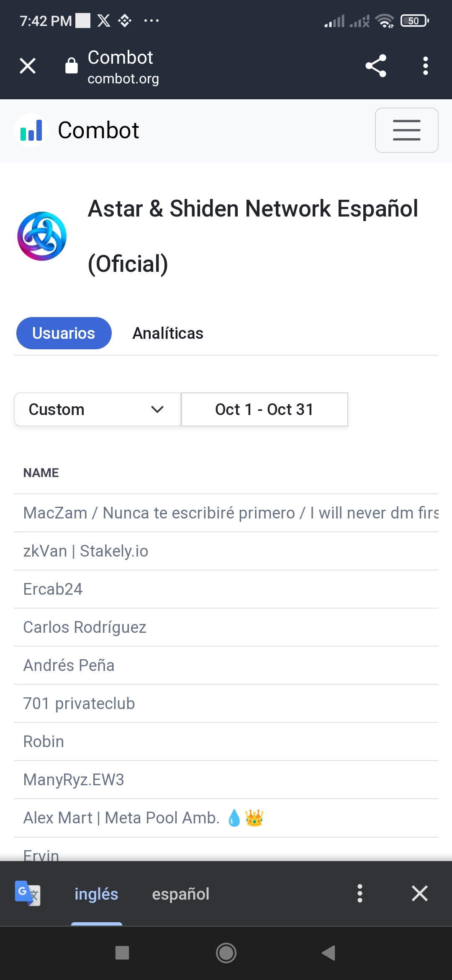Click the group avatar of Astar & Shiden
The width and height of the screenshot is (452, 980).
click(41, 236)
